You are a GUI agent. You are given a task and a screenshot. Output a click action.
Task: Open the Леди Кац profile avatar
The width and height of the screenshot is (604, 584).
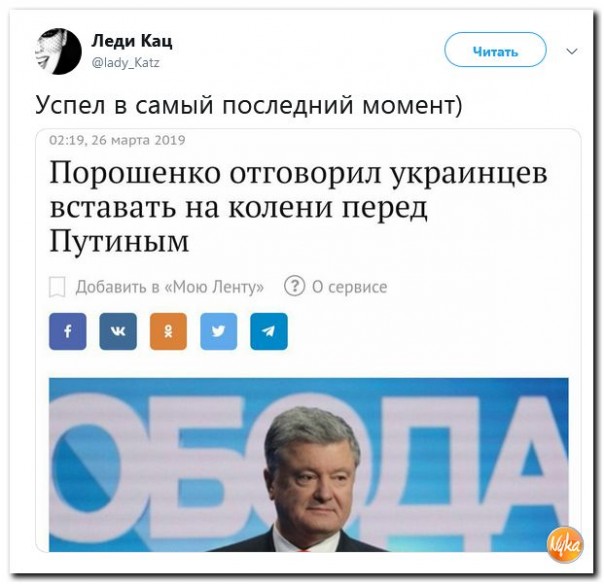coord(59,51)
